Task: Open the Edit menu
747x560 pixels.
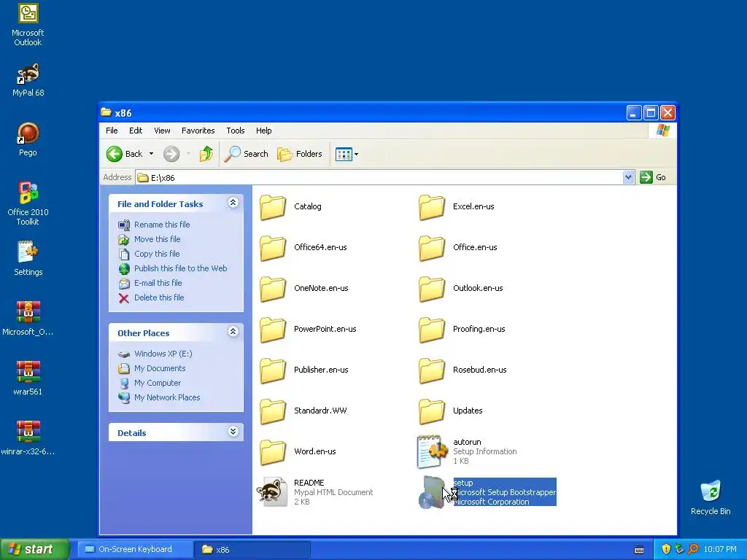Action: [136, 131]
